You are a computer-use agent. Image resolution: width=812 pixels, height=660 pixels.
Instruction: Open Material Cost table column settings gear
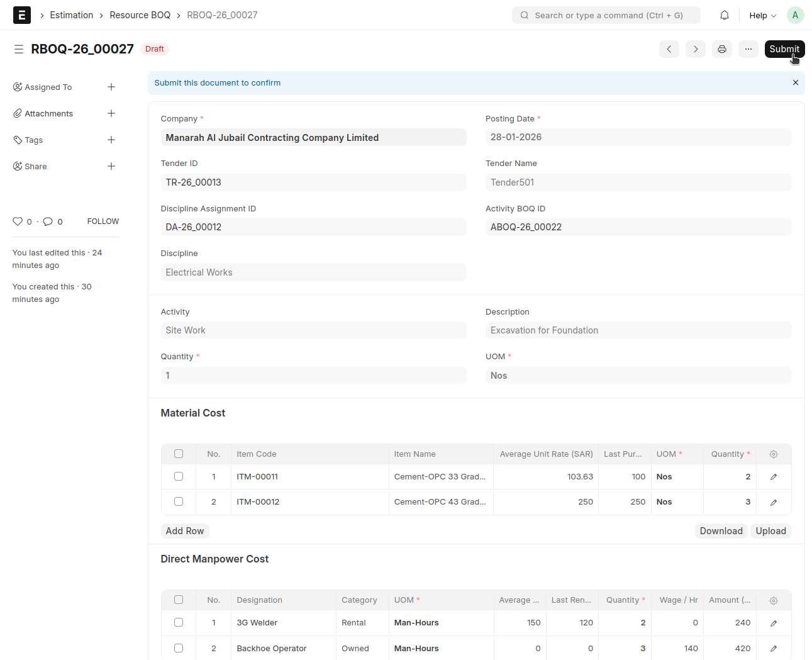click(x=773, y=454)
